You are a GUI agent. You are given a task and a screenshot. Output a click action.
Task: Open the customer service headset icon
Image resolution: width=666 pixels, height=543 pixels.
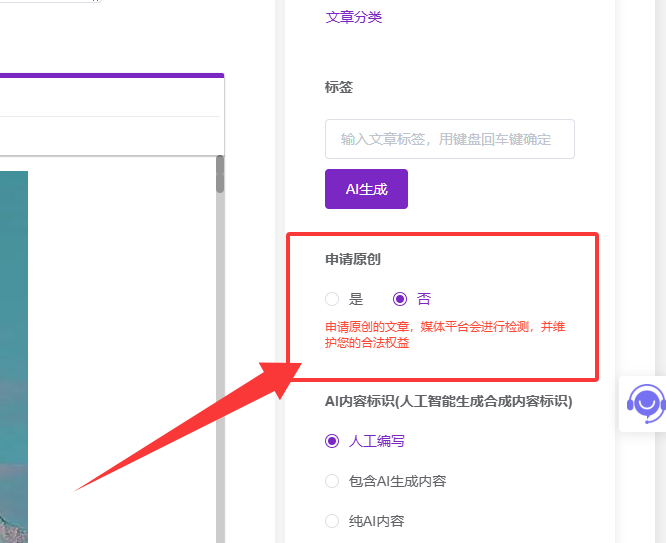(x=646, y=404)
